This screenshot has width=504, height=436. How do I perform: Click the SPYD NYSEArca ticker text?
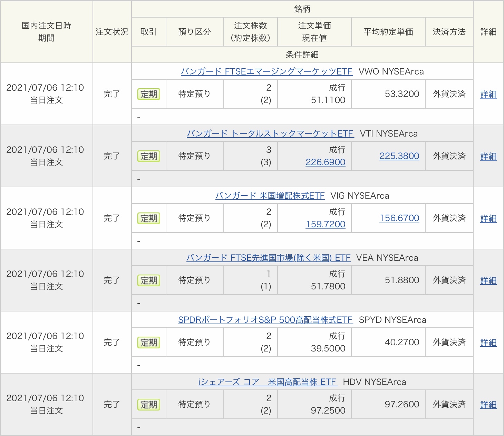pyautogui.click(x=392, y=320)
